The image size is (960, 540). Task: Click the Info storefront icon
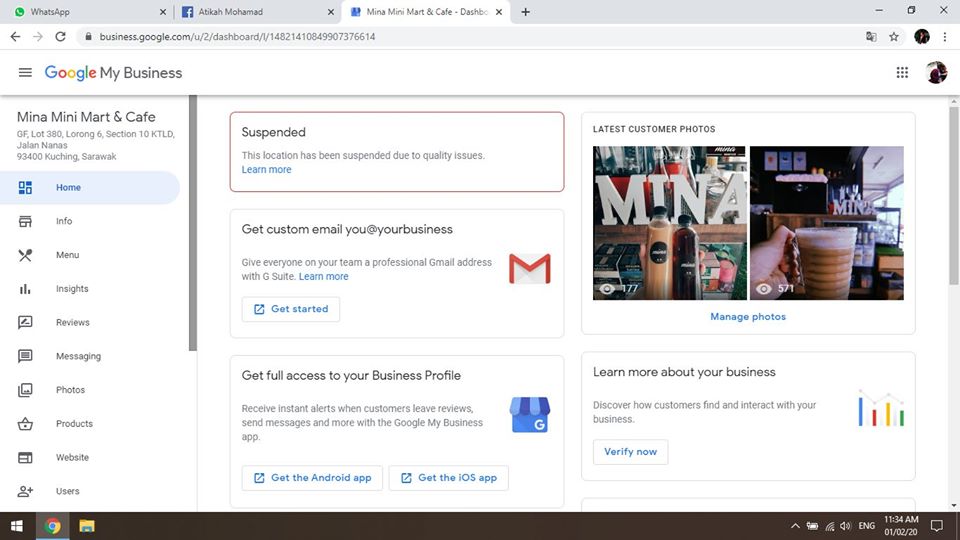[25, 221]
